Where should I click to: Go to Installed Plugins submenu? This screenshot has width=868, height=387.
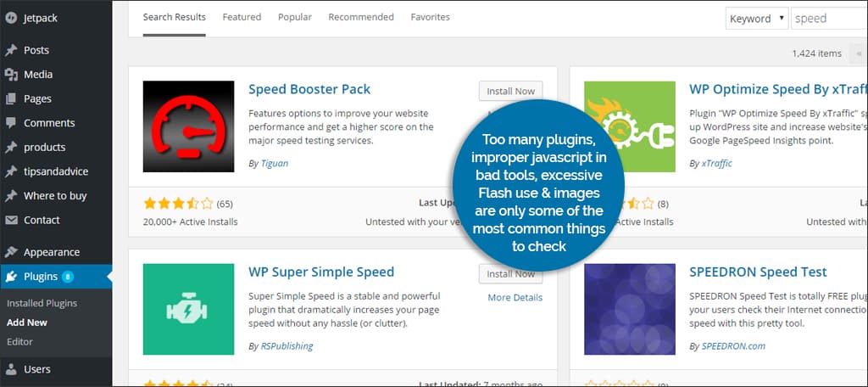(42, 304)
